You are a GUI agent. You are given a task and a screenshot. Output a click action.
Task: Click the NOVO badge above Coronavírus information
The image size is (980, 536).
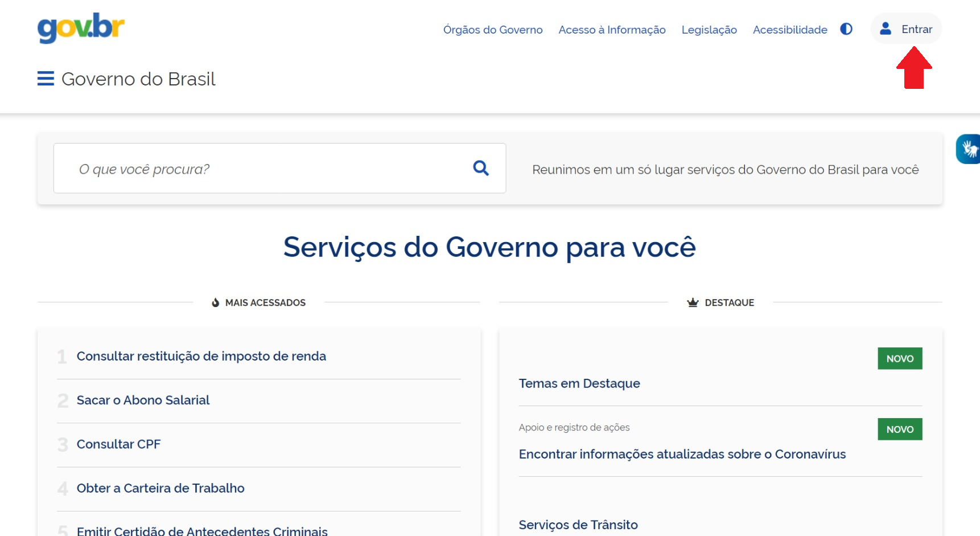900,429
